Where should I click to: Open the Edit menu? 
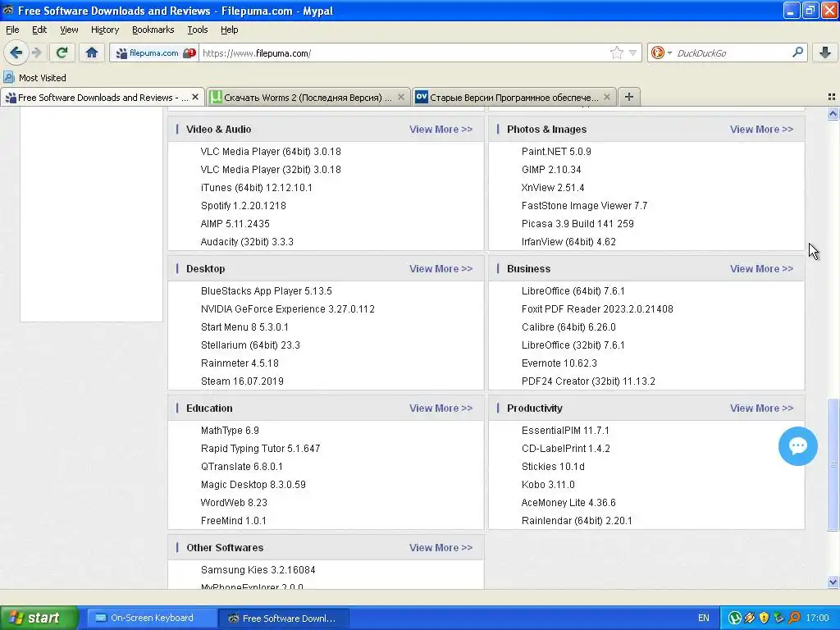click(39, 30)
